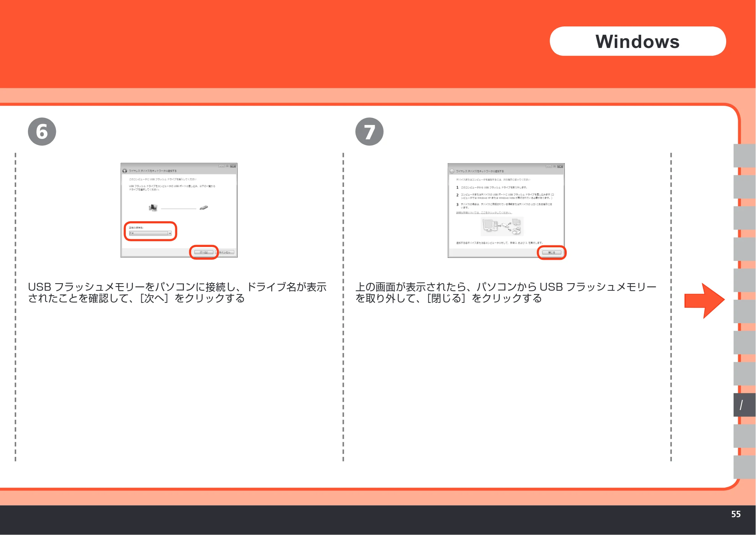Click instruction 1 in step 7 dialog
Screen dimensions: 756x535
click(492, 187)
